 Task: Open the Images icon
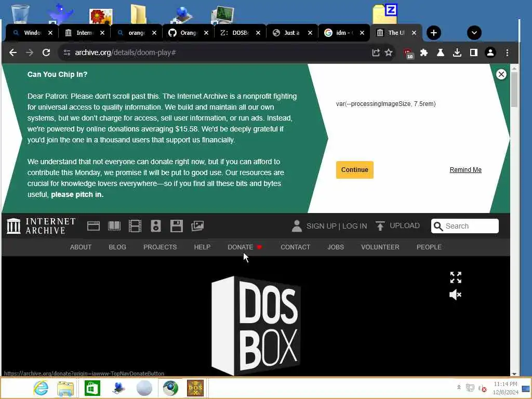(x=197, y=226)
